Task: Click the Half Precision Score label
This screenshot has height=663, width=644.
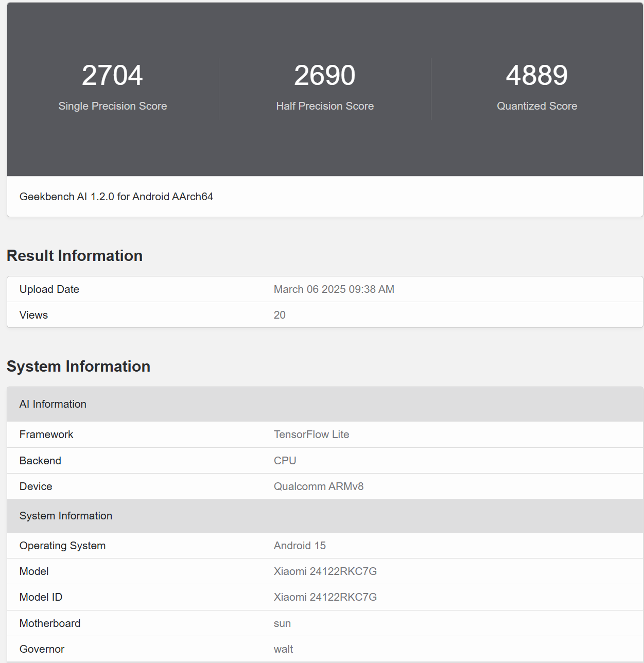Action: point(324,106)
